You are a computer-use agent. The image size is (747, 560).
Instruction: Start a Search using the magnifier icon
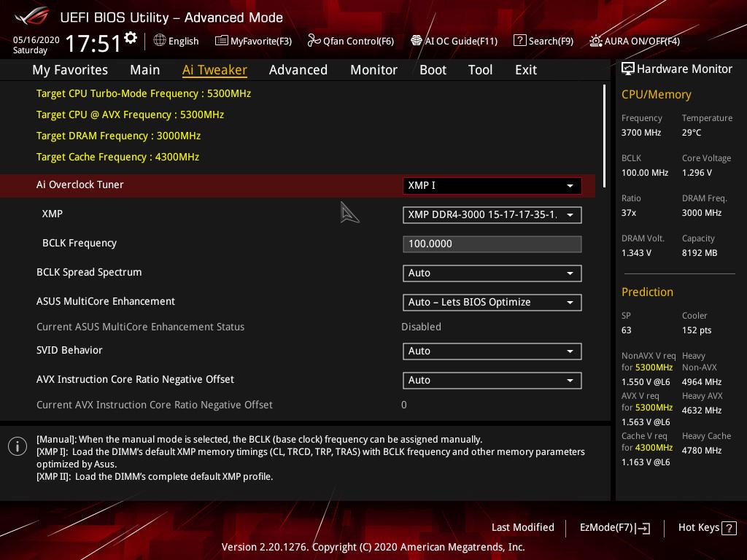(520, 41)
